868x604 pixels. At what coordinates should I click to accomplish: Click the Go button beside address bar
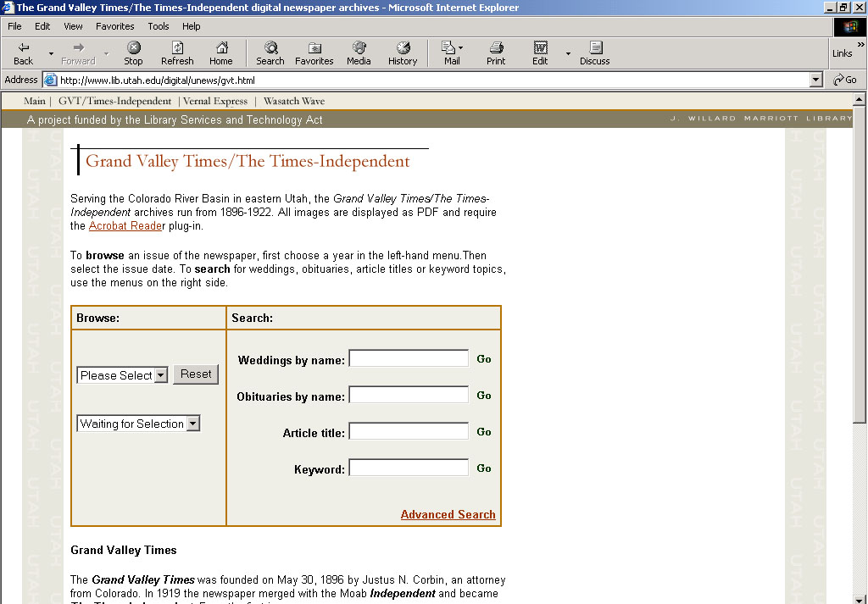click(845, 80)
